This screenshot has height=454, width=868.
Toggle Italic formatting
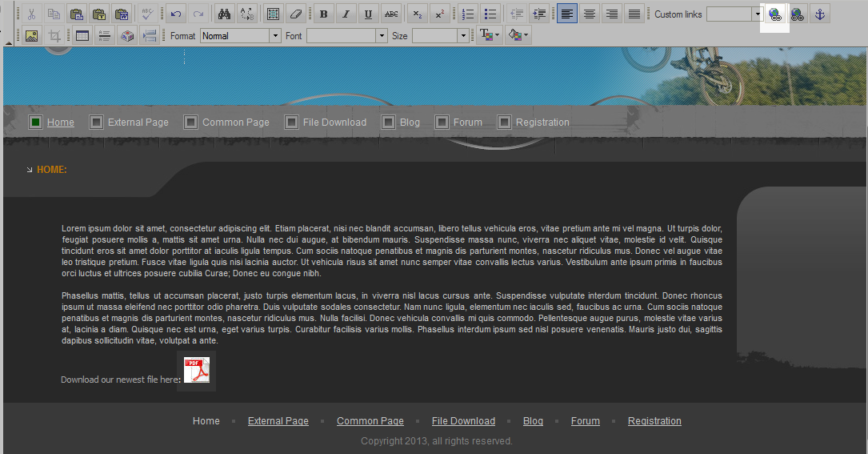pos(346,14)
